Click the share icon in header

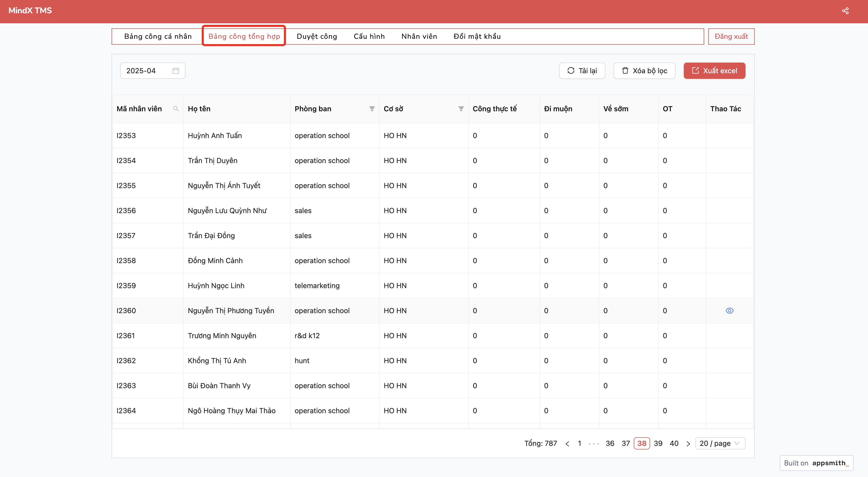pyautogui.click(x=845, y=11)
